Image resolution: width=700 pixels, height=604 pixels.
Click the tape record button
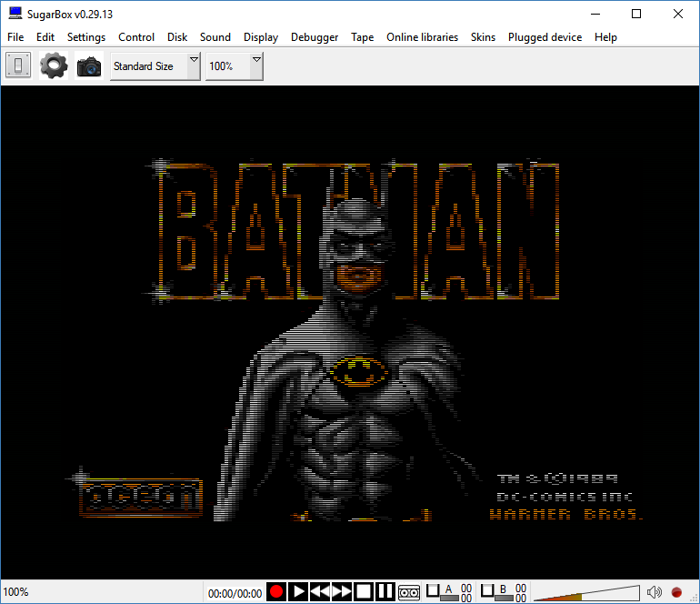point(276,592)
